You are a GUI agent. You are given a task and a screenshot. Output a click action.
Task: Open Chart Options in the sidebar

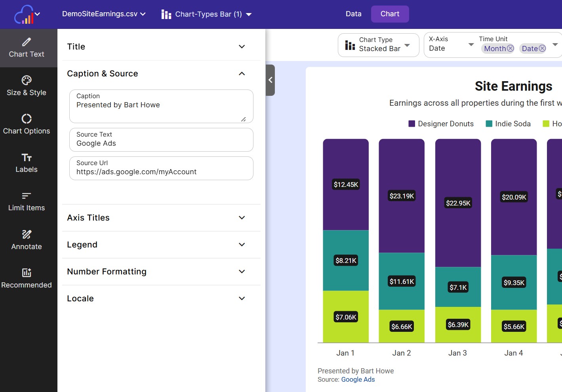[x=27, y=125]
